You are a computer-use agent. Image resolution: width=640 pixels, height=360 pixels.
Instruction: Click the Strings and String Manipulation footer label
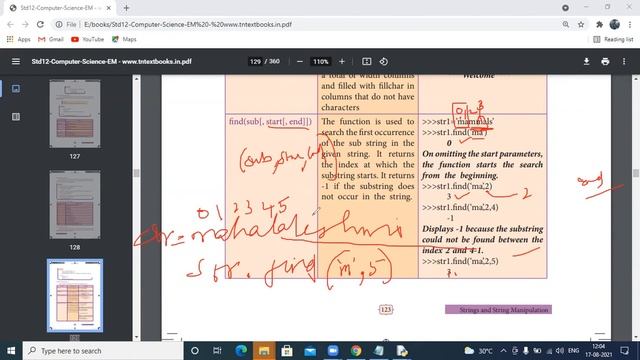click(498, 310)
